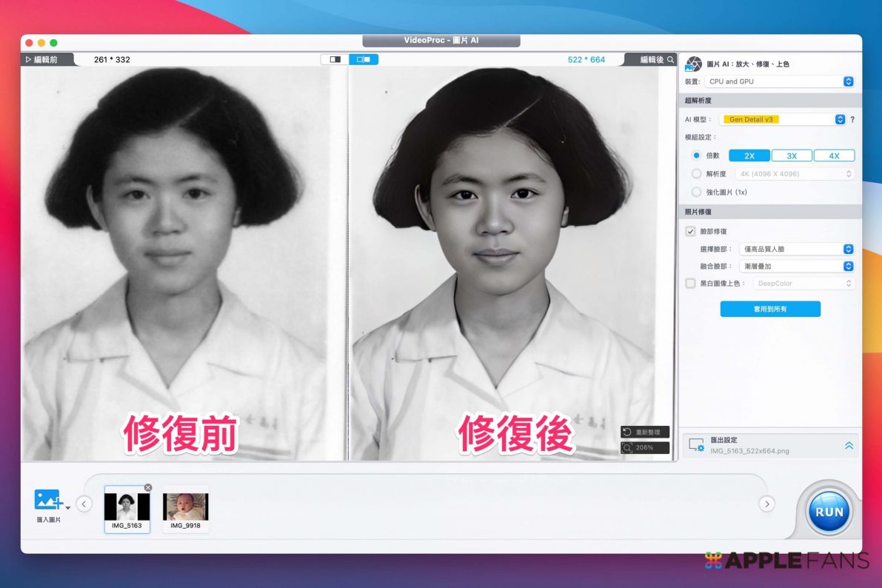The image size is (882, 588).
Task: Click the refresh (重新整理) preview icon
Action: (627, 432)
